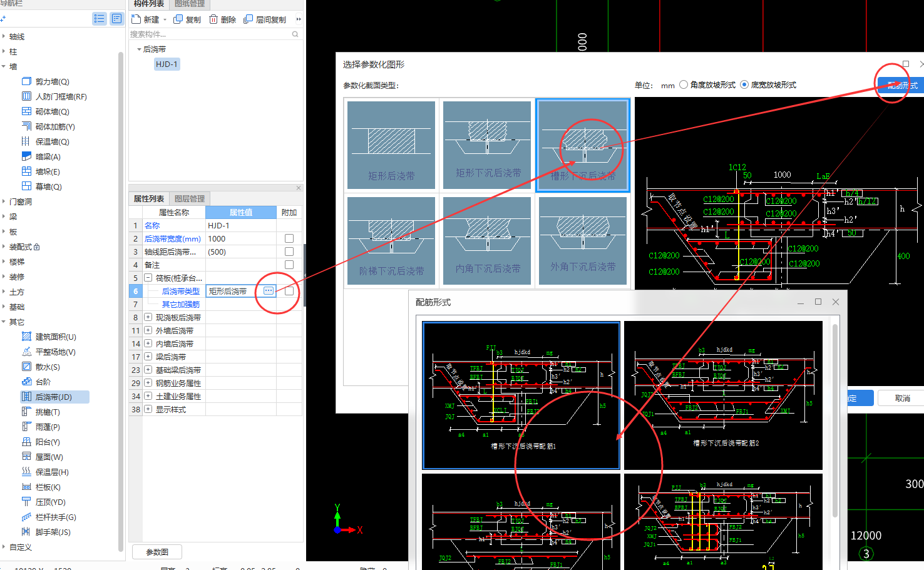This screenshot has height=570, width=924.
Task: Open the ellipsis button for 后浇带类型
Action: [x=268, y=291]
